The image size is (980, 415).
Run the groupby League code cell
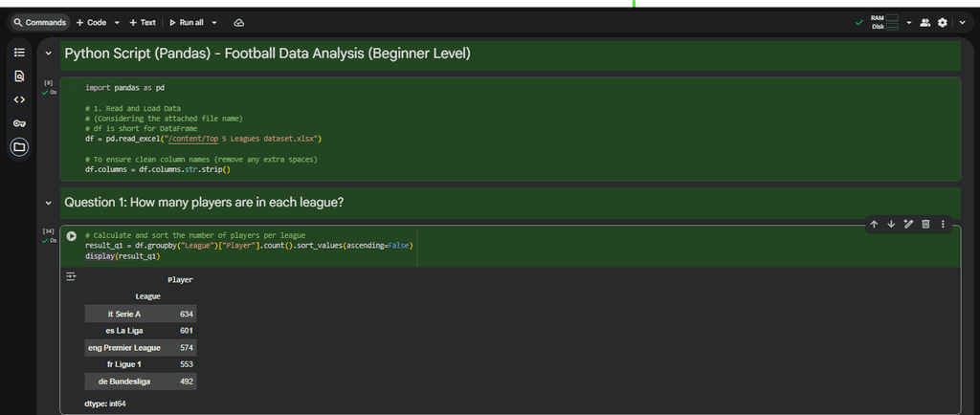point(71,235)
